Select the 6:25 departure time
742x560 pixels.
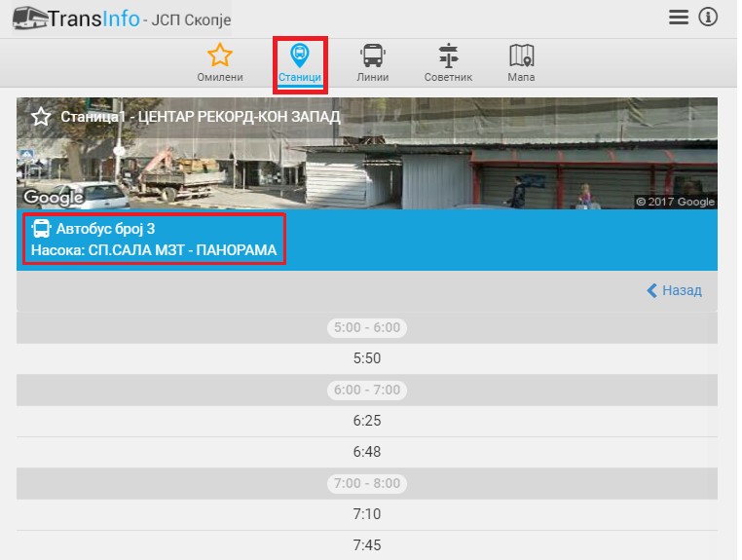(367, 421)
